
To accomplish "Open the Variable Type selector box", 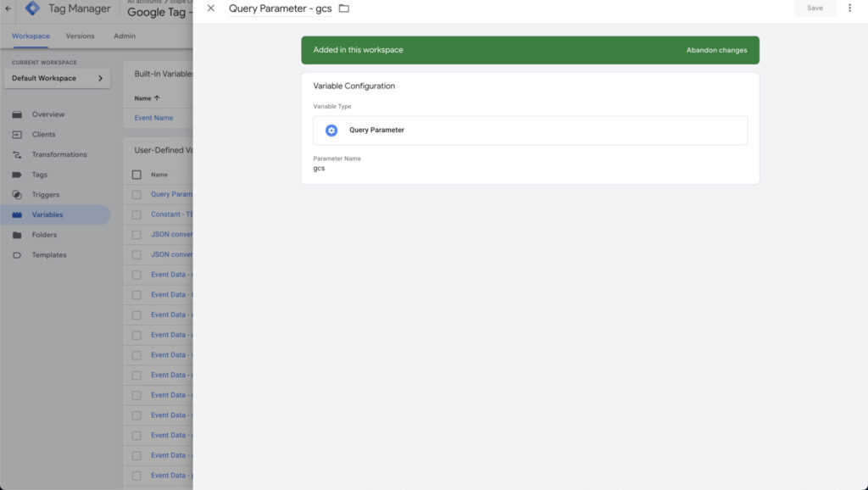I will 530,131.
